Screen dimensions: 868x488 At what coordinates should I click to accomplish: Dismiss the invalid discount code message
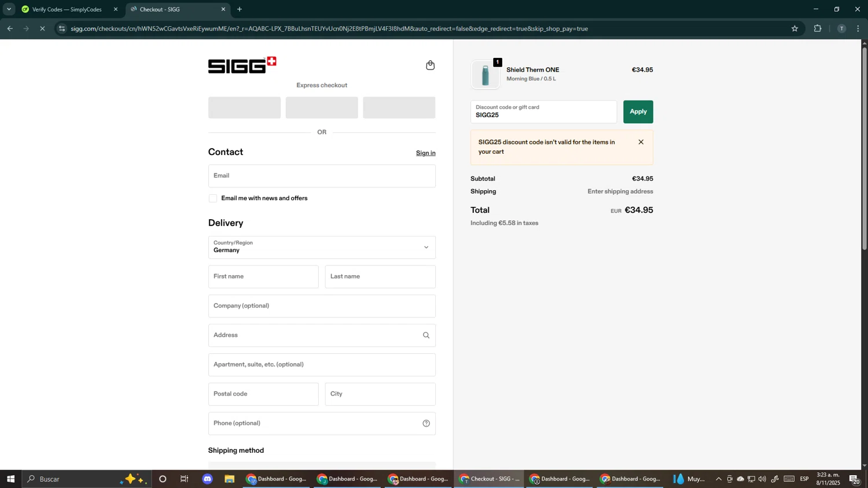click(x=641, y=142)
